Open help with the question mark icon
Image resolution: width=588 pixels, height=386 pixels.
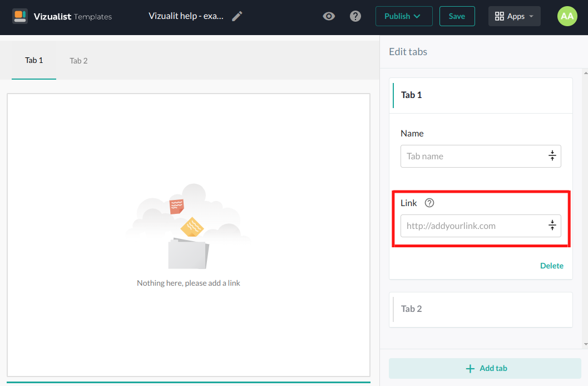pyautogui.click(x=355, y=16)
